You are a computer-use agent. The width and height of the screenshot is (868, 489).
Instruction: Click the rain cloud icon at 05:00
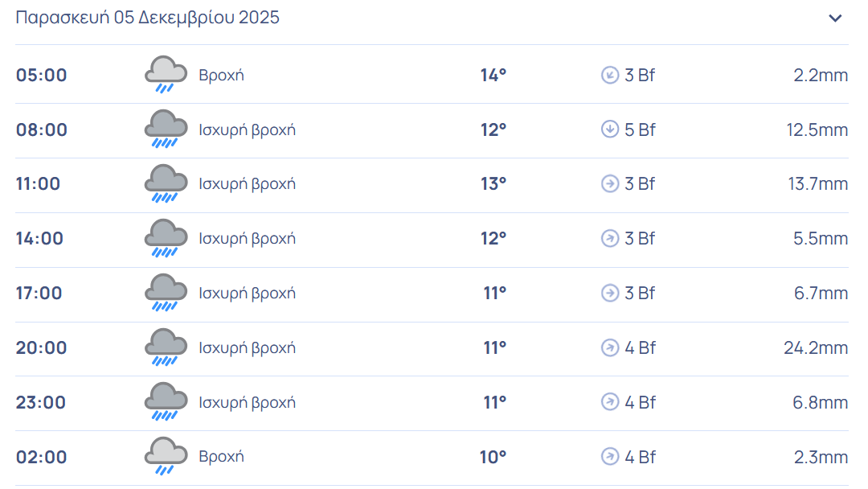coord(166,75)
